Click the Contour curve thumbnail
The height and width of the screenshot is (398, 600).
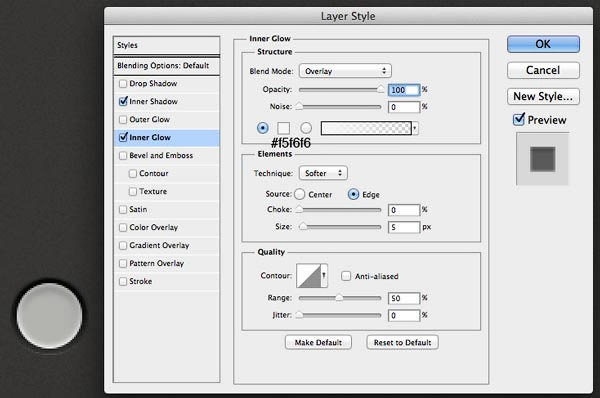[x=308, y=276]
